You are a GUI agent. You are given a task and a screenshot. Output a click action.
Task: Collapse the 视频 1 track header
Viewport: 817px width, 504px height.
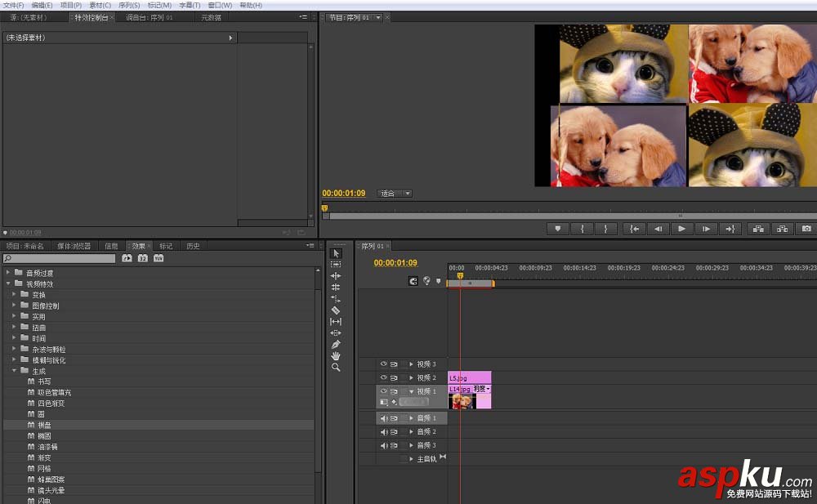411,391
